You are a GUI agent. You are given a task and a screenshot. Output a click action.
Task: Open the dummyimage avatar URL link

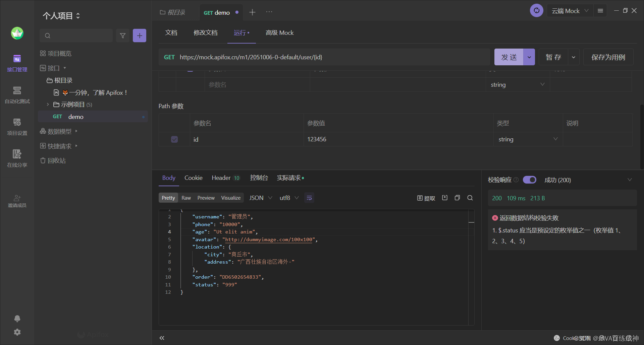pos(268,239)
